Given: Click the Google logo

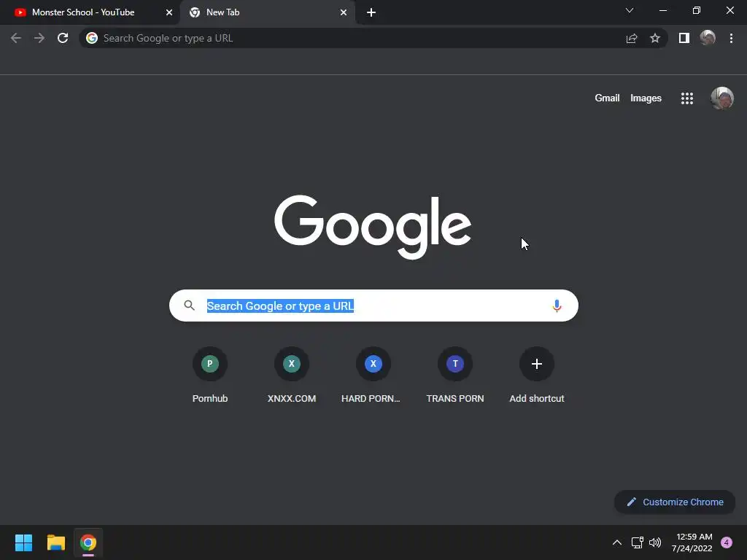Looking at the screenshot, I should [x=373, y=227].
